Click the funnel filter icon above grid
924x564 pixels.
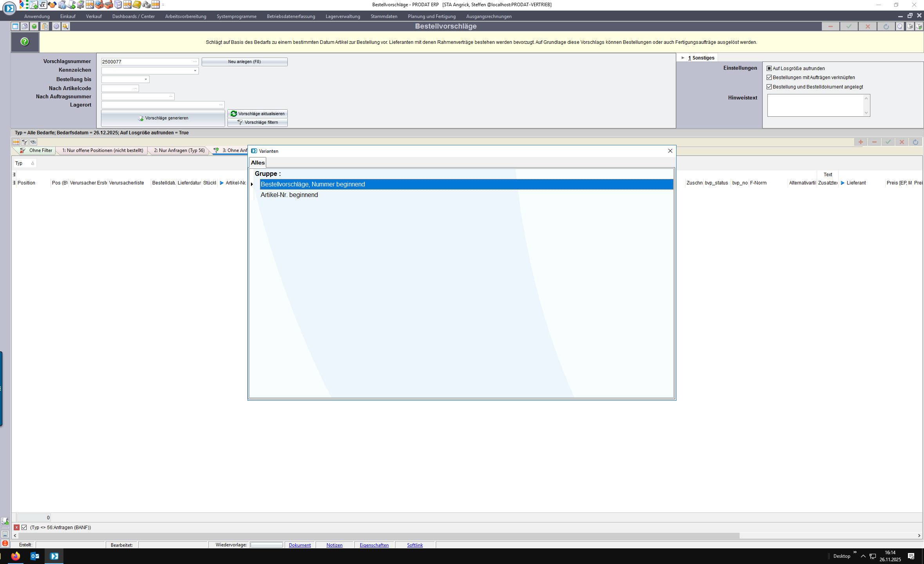25,142
